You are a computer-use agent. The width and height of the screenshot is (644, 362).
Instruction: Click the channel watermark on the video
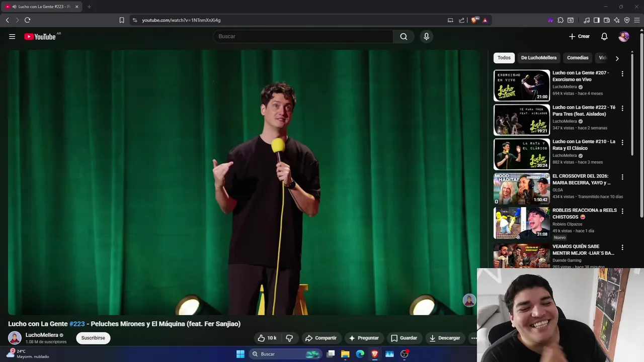tap(469, 301)
